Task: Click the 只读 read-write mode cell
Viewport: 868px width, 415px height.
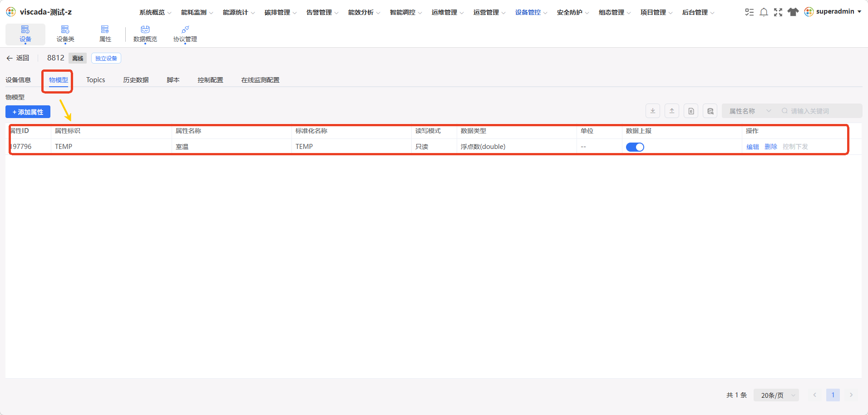Action: [x=422, y=147]
